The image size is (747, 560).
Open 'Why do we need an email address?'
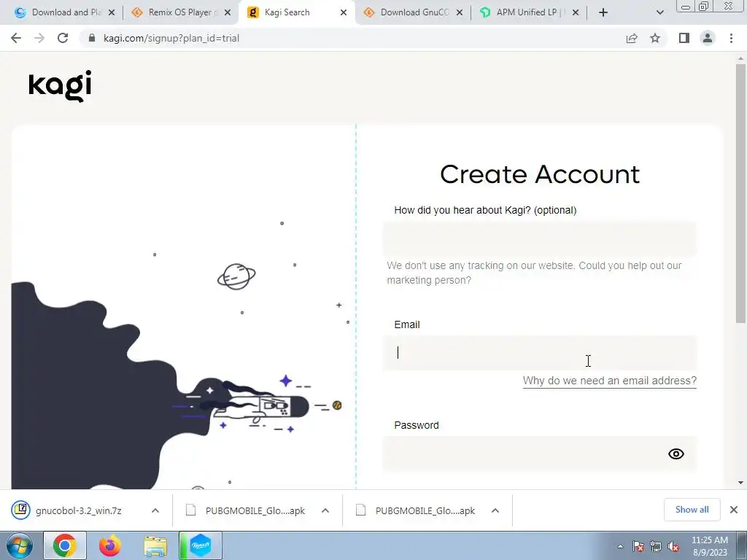[609, 381]
